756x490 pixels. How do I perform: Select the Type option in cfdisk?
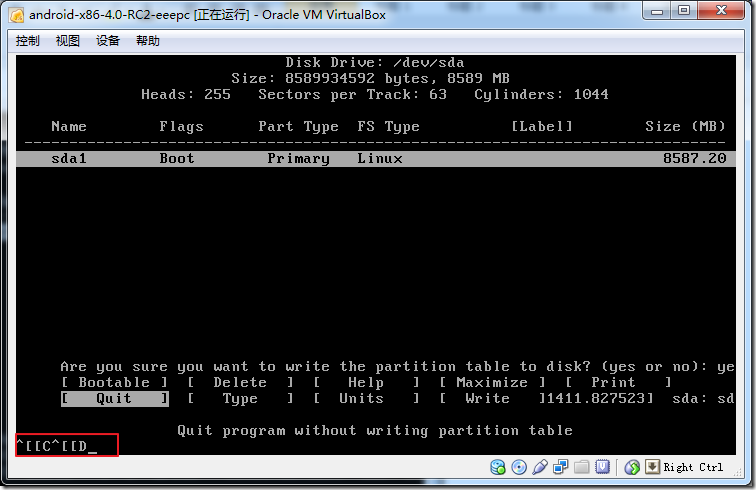tap(240, 399)
